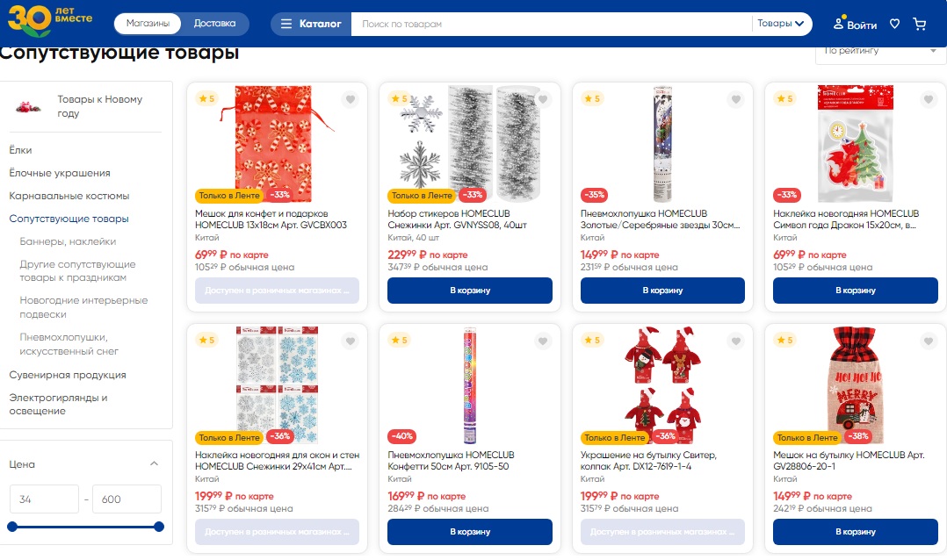This screenshot has width=947, height=560.
Task: Add Мешок для конфет to favorites heart
Action: 351,99
